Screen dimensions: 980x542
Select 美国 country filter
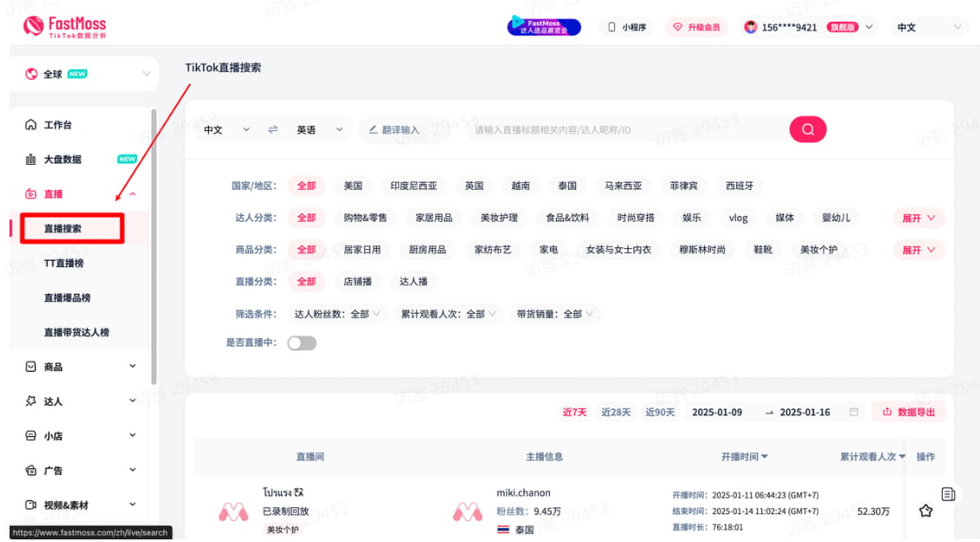(353, 186)
